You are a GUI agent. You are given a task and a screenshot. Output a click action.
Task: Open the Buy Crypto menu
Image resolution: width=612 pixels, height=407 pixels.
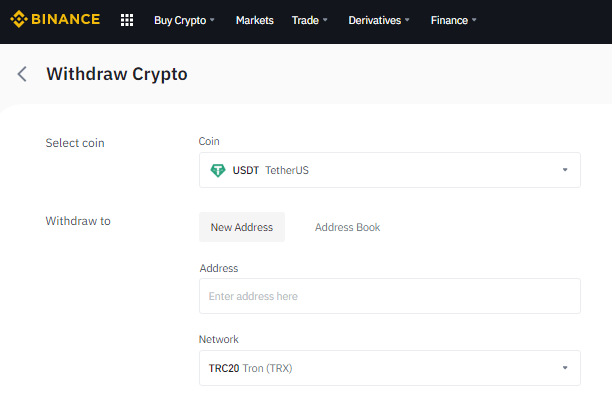(x=184, y=20)
